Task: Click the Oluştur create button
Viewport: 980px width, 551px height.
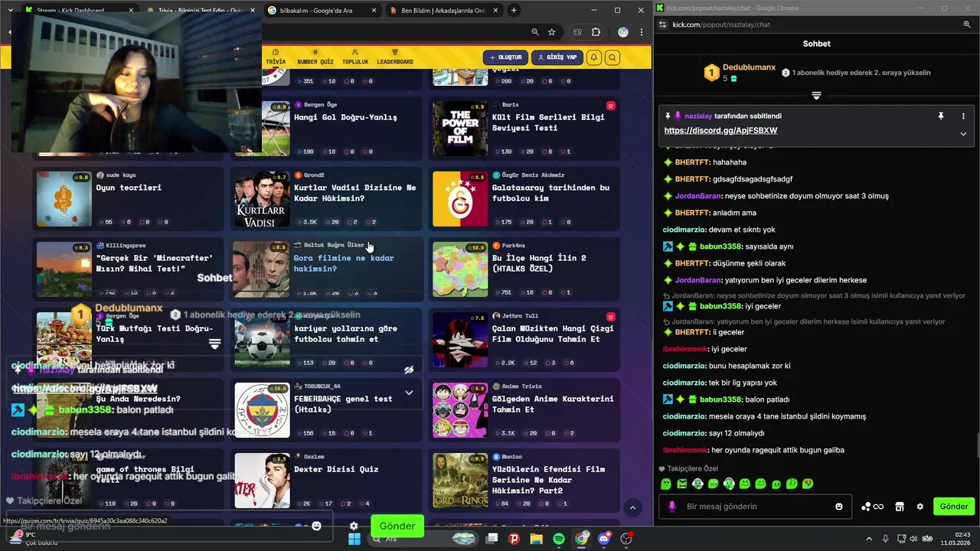Action: tap(505, 57)
